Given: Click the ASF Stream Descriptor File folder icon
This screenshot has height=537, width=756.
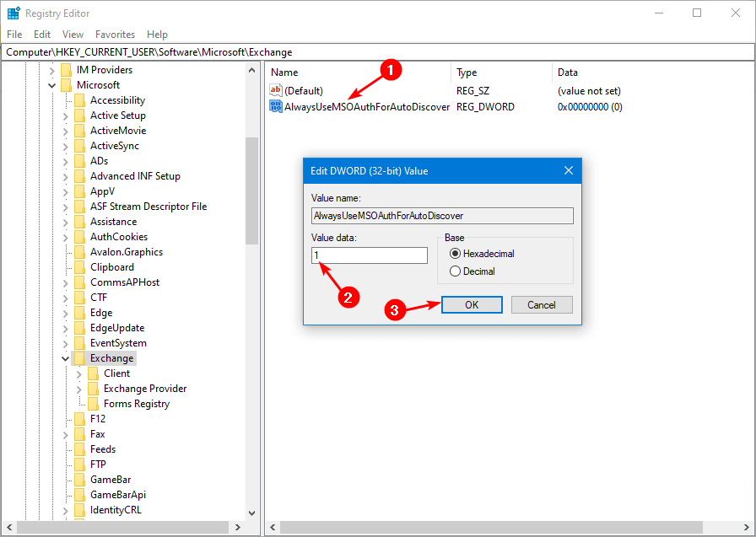Looking at the screenshot, I should [80, 207].
